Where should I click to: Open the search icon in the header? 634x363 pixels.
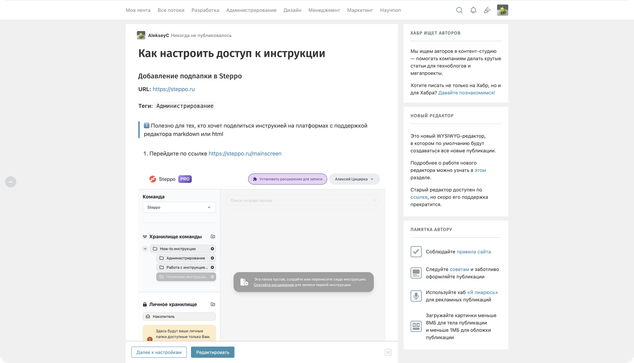pos(459,10)
